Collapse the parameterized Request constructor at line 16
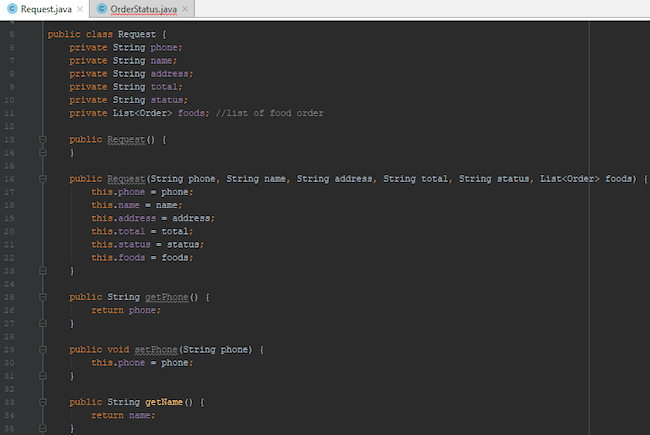 tap(43, 179)
